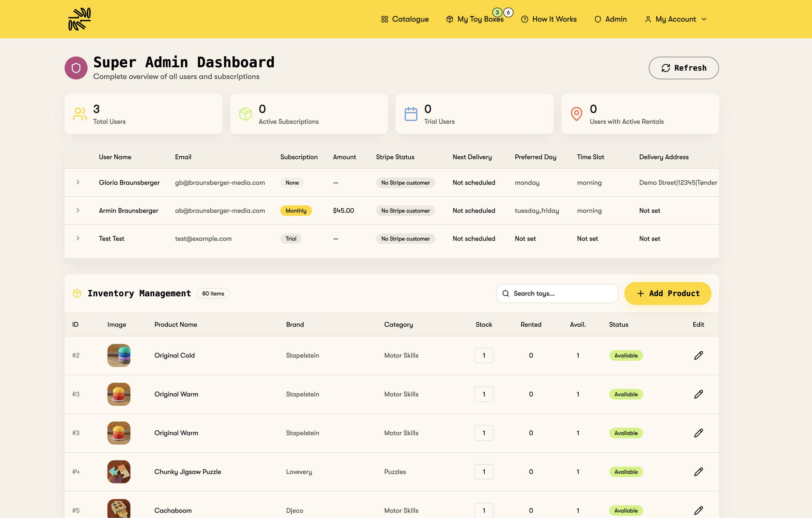Click the stock field for Original Cold
Viewport: 812px width, 518px height.
tap(484, 355)
